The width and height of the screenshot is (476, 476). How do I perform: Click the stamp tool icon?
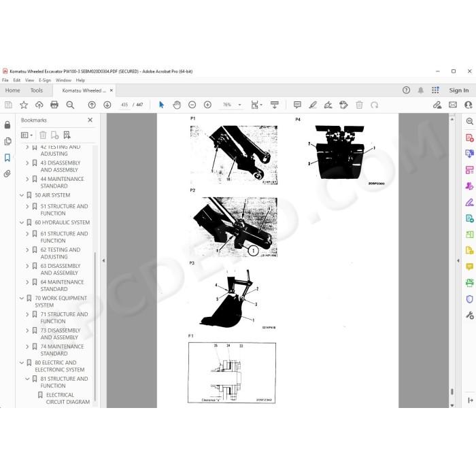343,105
